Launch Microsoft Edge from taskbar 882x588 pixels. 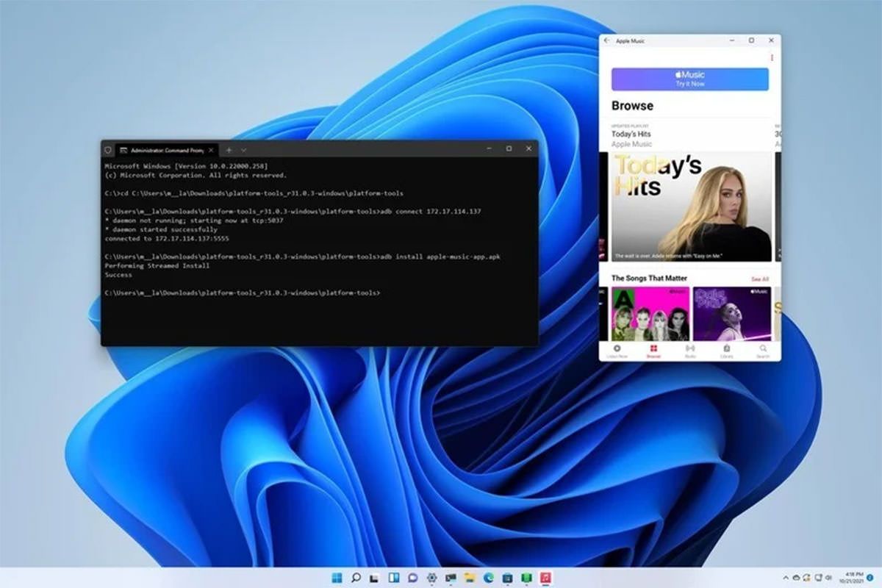click(x=489, y=578)
